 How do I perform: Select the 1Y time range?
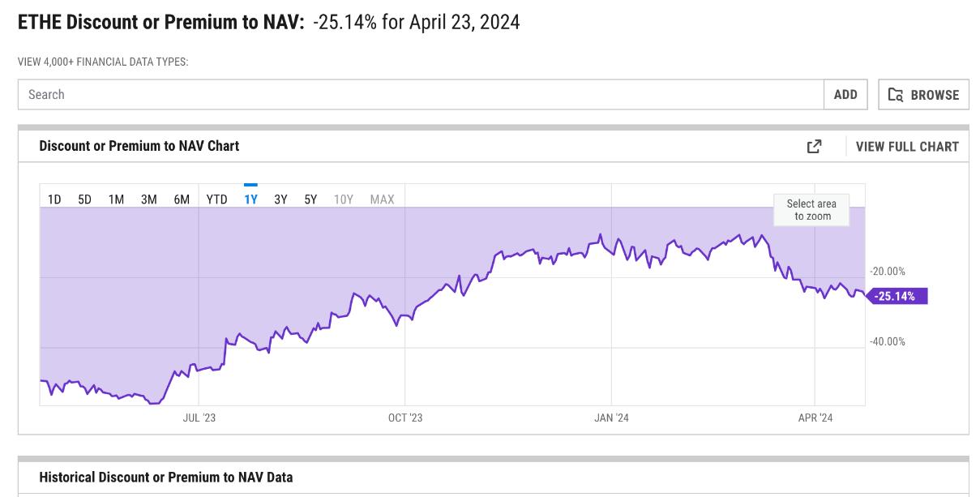click(x=250, y=199)
